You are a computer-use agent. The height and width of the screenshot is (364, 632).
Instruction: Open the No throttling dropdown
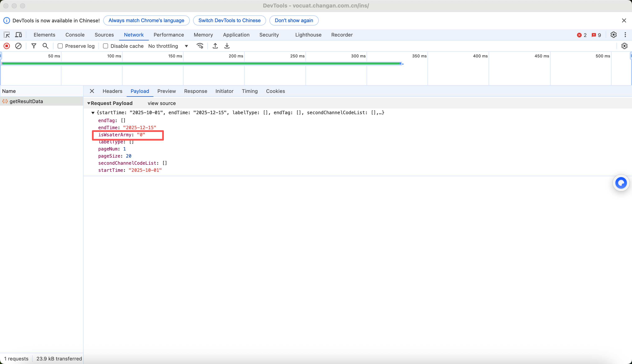[x=168, y=46]
